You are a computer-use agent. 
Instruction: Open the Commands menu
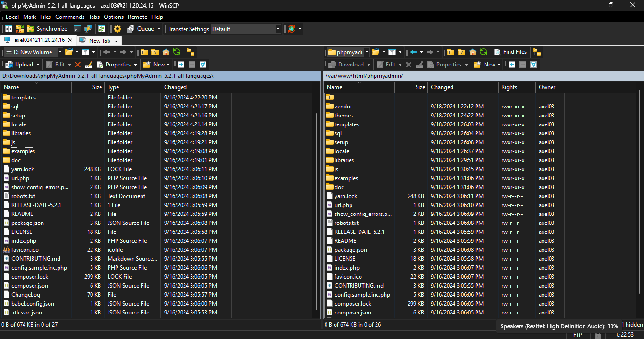[x=70, y=17]
